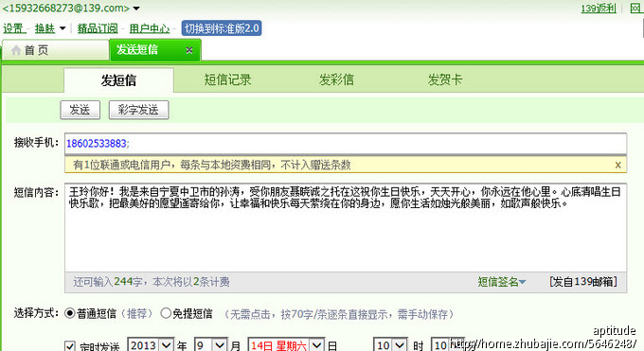Open the month 9 dropdown

210,344
